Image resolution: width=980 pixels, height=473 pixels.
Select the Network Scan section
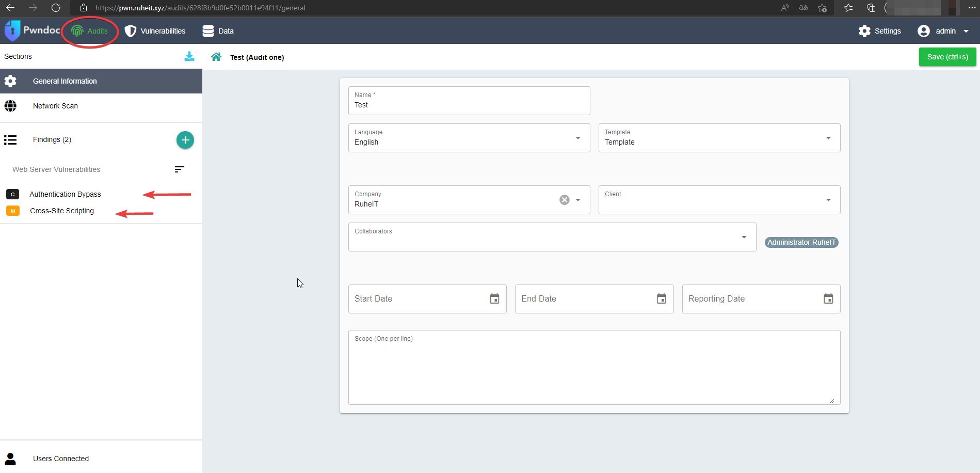click(x=55, y=106)
